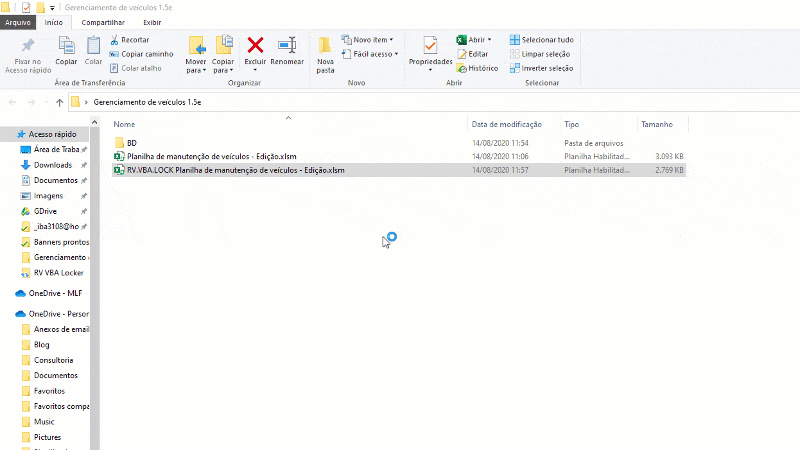The width and height of the screenshot is (800, 450).
Task: Click the Fixar no Acesso rápido pin icon
Action: (28, 45)
